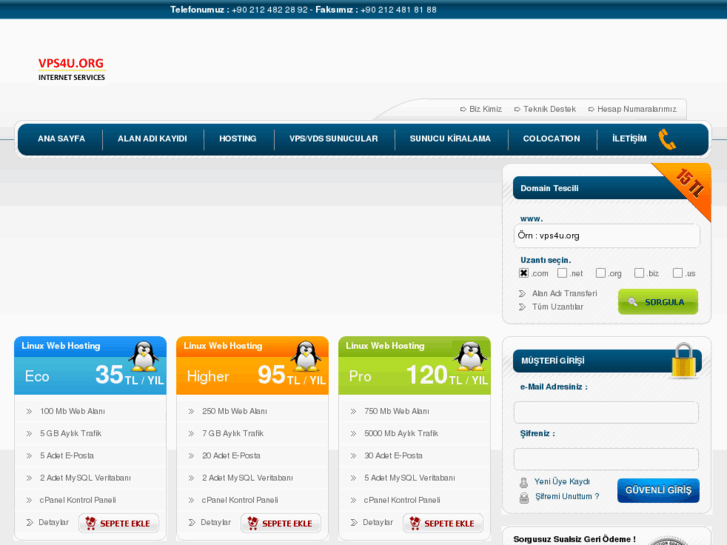
Task: Open Detaylar link of Higher plan
Action: tap(216, 523)
